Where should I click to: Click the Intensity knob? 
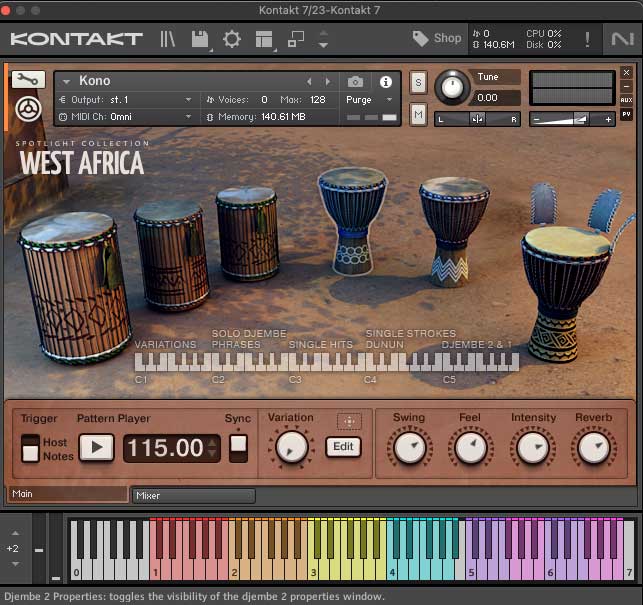[532, 447]
